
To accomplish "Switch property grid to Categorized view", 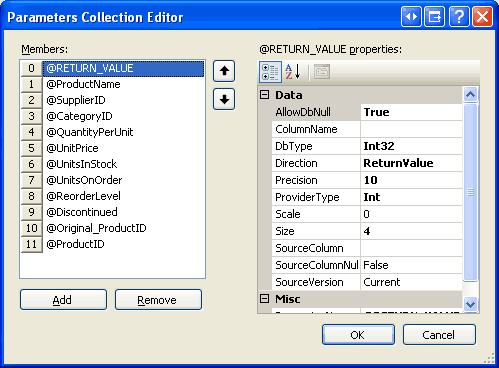I will [270, 72].
